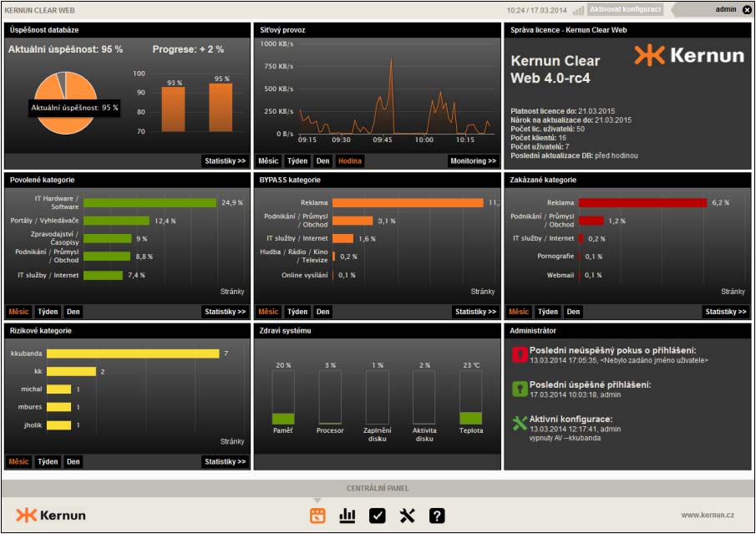The image size is (756, 534).
Task: Open the bar chart statistics icon
Action: click(348, 516)
